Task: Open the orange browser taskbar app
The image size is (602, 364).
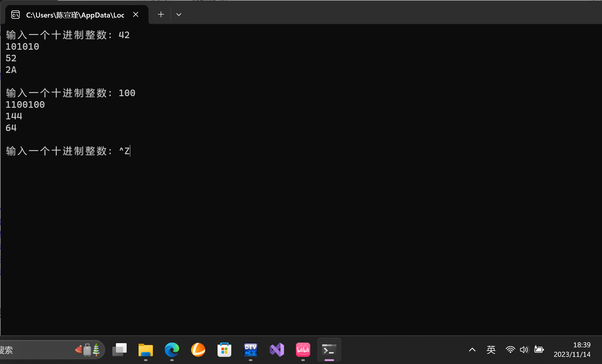Action: point(198,350)
